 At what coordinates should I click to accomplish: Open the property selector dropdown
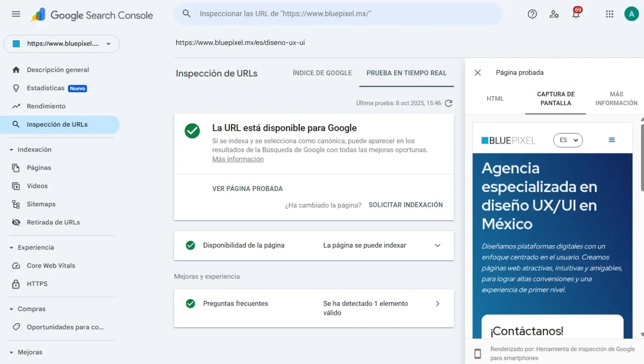click(x=61, y=44)
